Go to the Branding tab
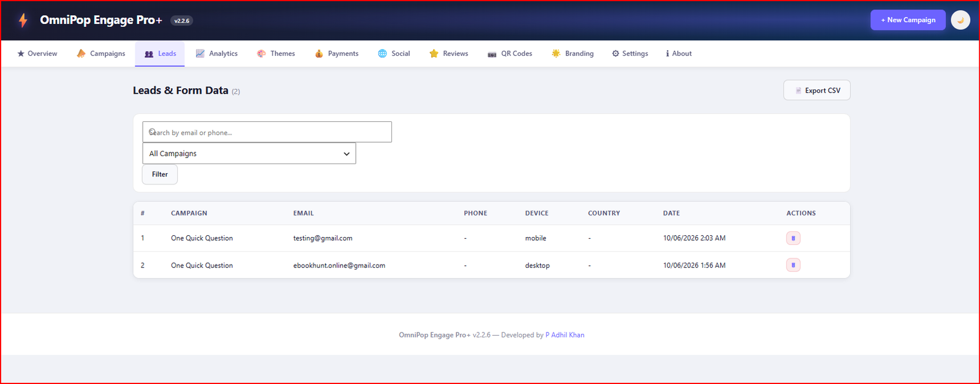 [x=572, y=54]
